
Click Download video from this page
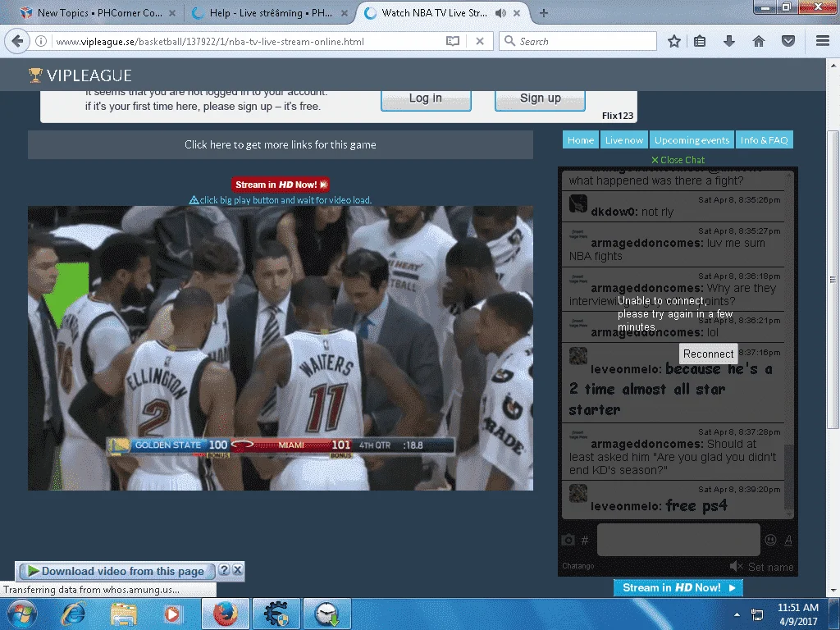116,571
